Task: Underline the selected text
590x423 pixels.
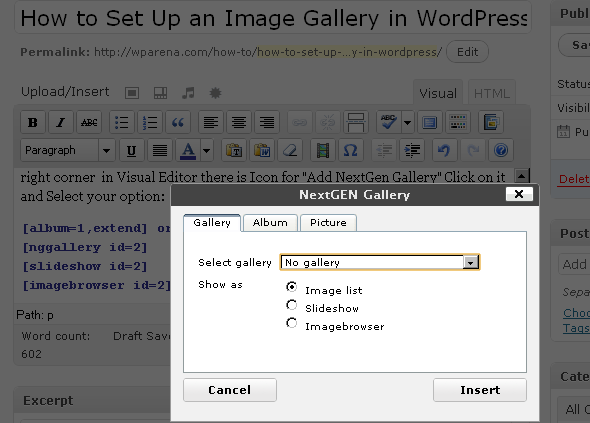Action: point(131,150)
